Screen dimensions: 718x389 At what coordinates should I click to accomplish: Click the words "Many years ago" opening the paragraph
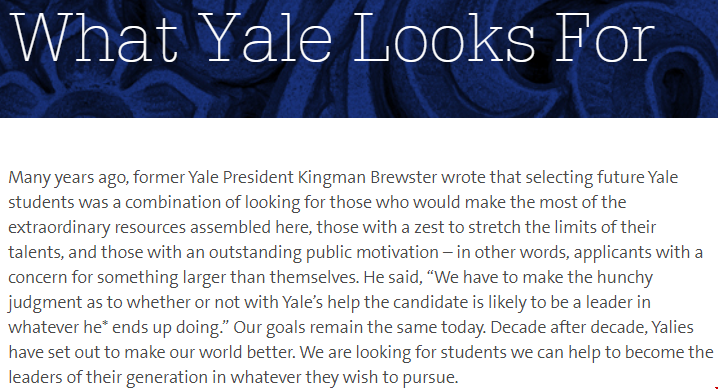(68, 178)
